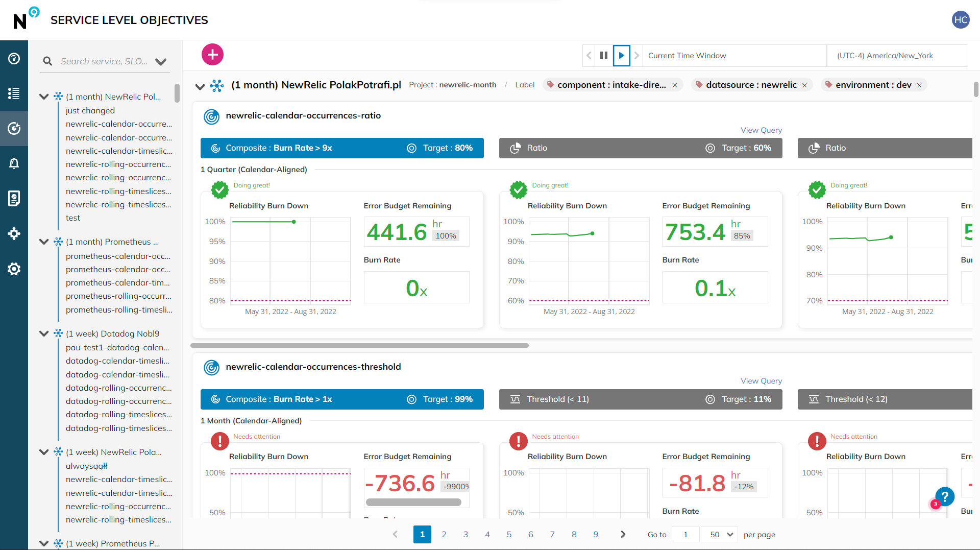Click the newrelic-calendar-occurrences-ratio SLO icon

coord(211,116)
